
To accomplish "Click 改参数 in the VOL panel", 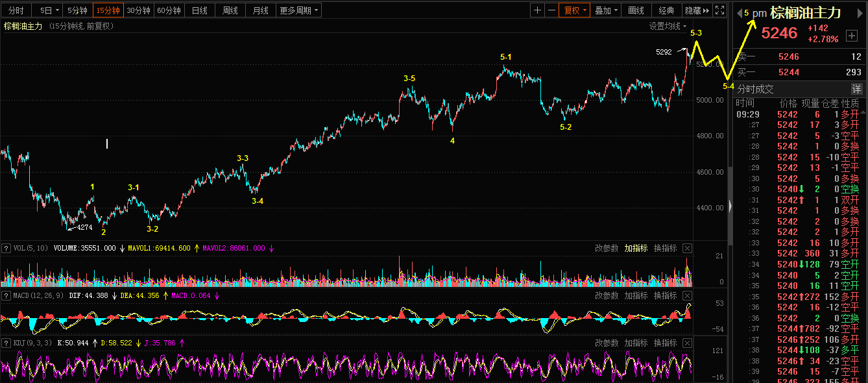I will (x=607, y=248).
